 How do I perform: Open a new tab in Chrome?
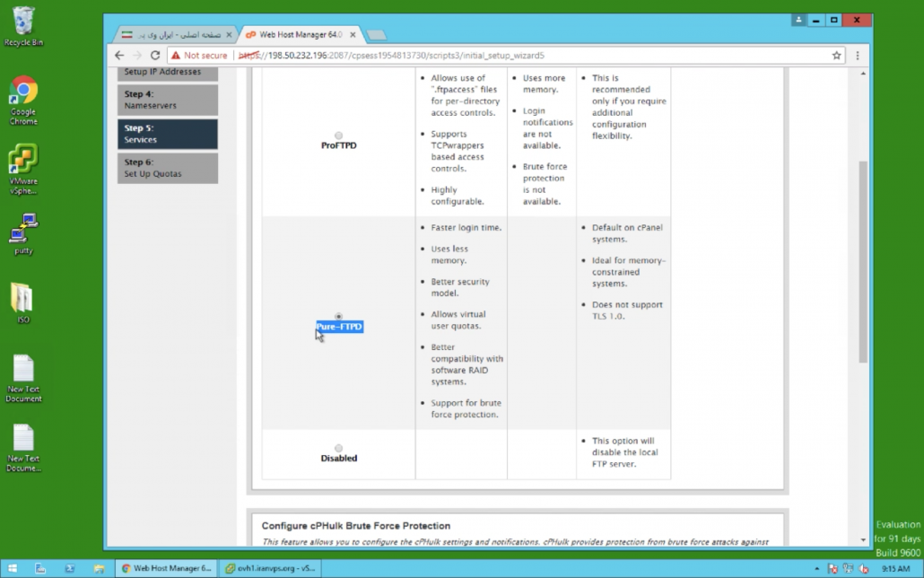(x=376, y=34)
